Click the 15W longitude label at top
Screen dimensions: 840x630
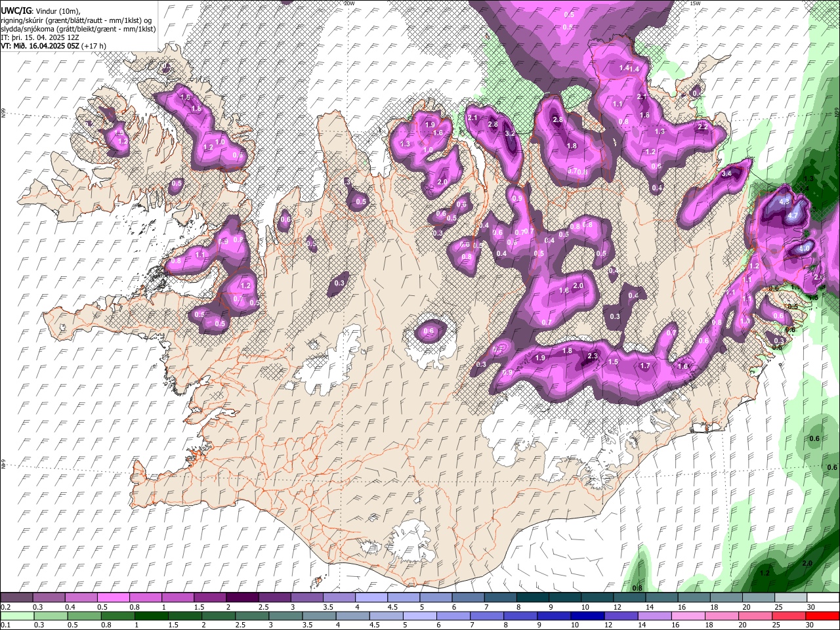click(x=695, y=3)
